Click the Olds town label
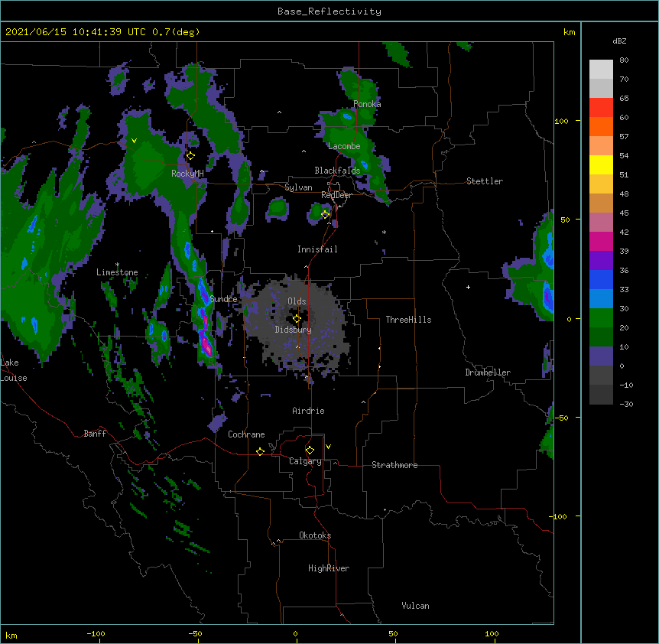 click(x=297, y=301)
